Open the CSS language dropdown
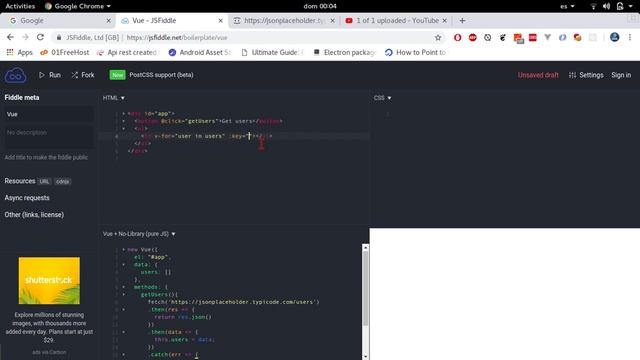640x360 pixels. pos(382,98)
